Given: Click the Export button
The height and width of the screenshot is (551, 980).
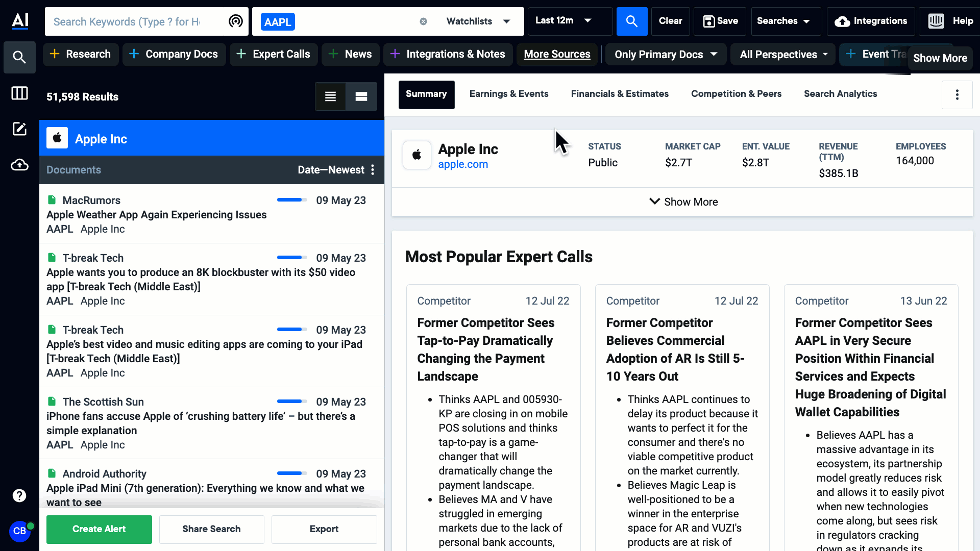Looking at the screenshot, I should click(x=324, y=529).
